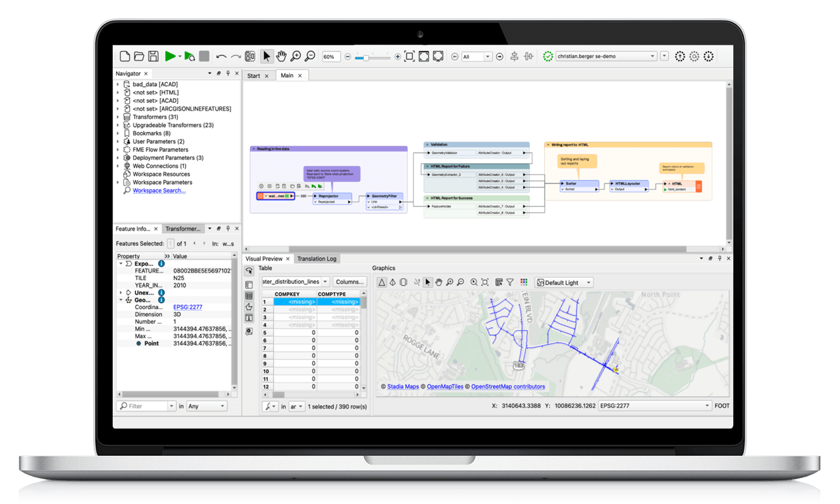Run the workspace with the green play button
Viewport: 840px width, 504px height.
[170, 57]
